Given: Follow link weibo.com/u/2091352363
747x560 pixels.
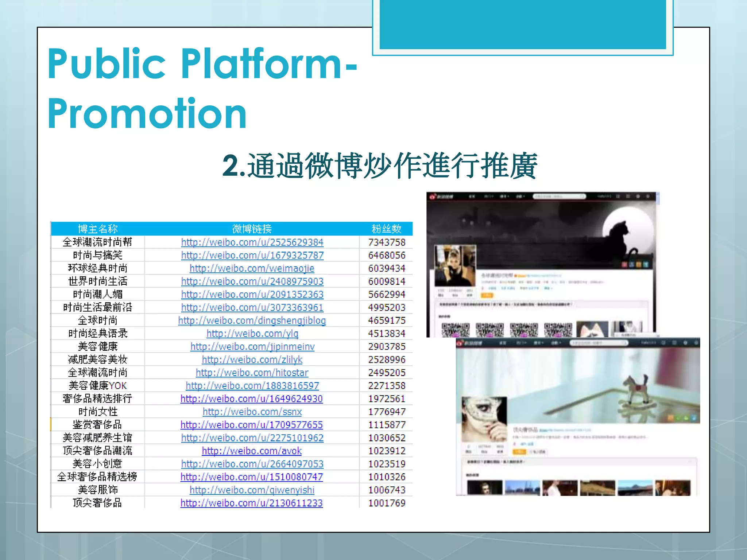Looking at the screenshot, I should pyautogui.click(x=252, y=295).
